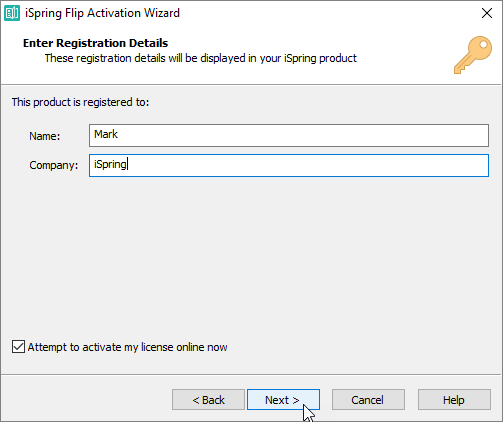Click the 'Name:' field label

45,136
